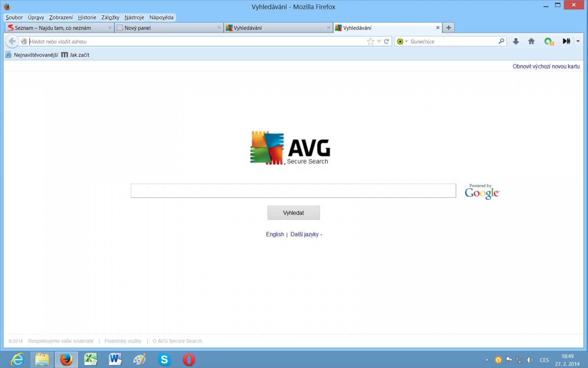Screen dimensions: 588x368
Task: Open a new tab with plus
Action: pos(448,28)
